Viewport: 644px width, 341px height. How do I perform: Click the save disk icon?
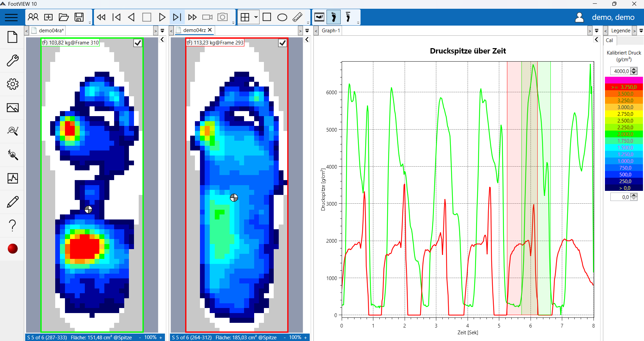point(79,17)
